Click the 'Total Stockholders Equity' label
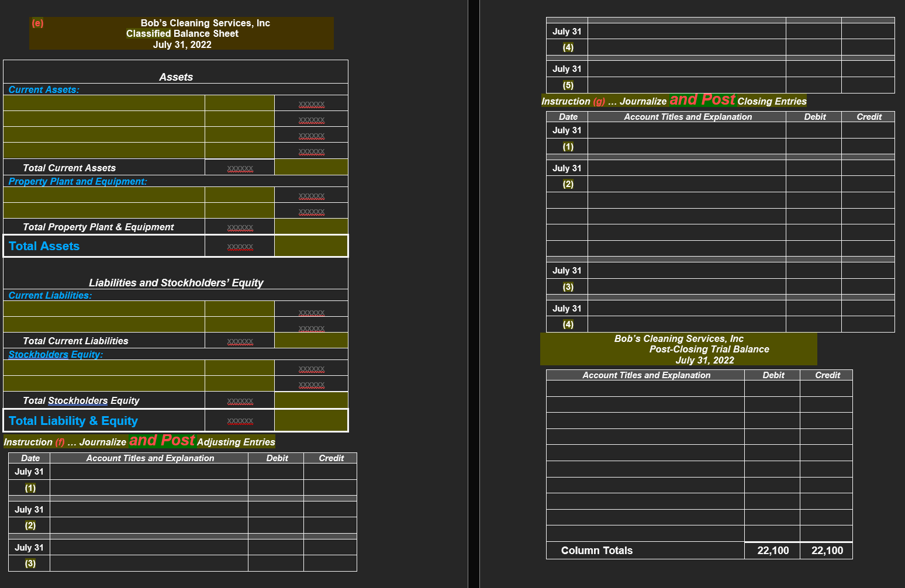The image size is (905, 588). click(81, 400)
